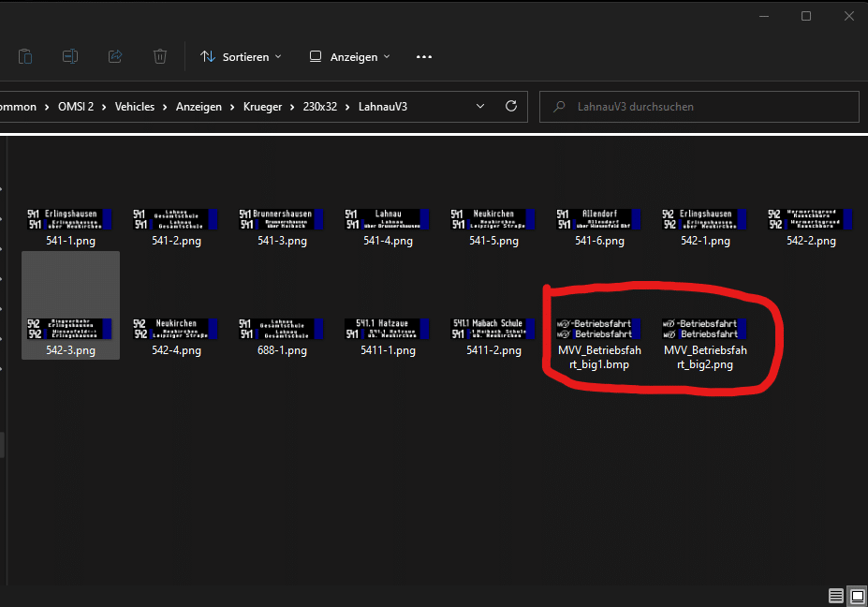This screenshot has height=607, width=868.
Task: Switch to large thumbnails view in status bar
Action: coord(857,596)
